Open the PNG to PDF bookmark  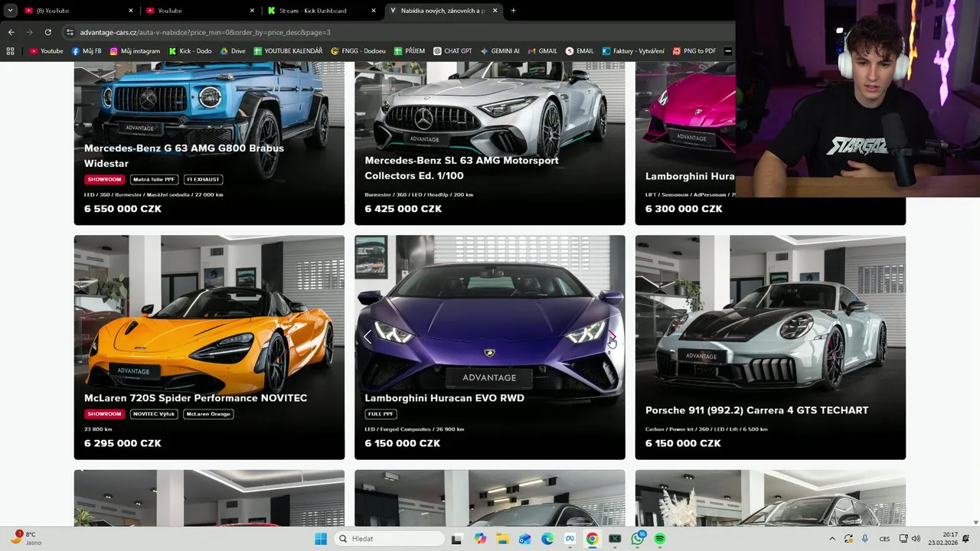pyautogui.click(x=694, y=51)
